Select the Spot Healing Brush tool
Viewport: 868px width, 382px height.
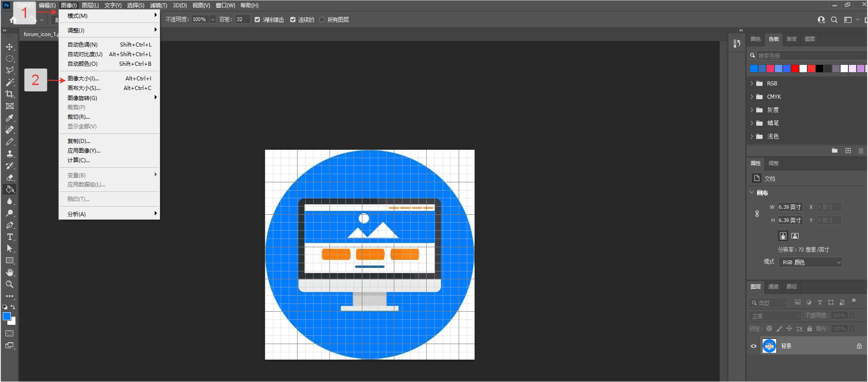click(x=10, y=130)
